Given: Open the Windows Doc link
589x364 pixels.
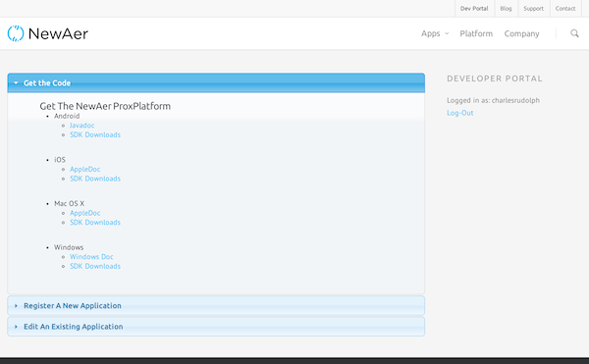Looking at the screenshot, I should point(91,257).
